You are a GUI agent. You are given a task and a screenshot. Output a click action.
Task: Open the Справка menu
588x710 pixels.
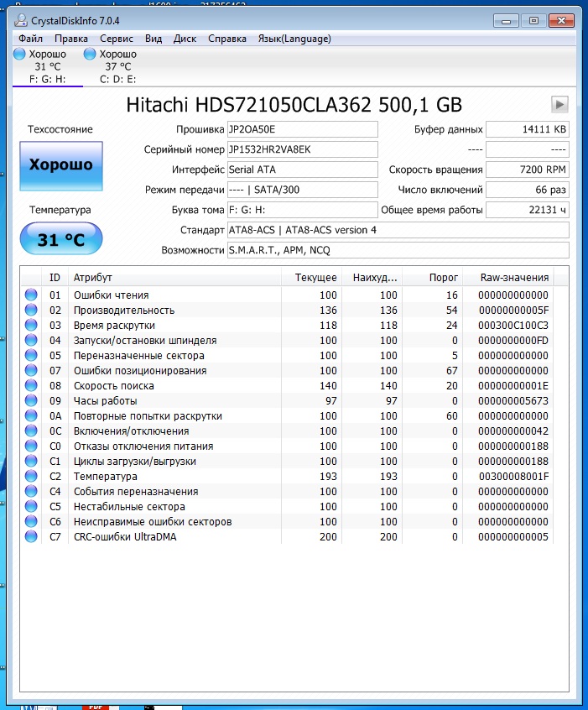pos(227,39)
